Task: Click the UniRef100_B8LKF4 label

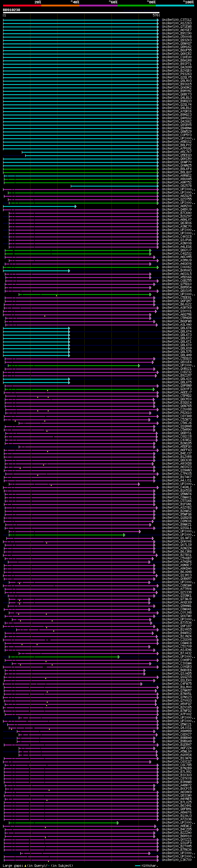Action: [x=177, y=169]
